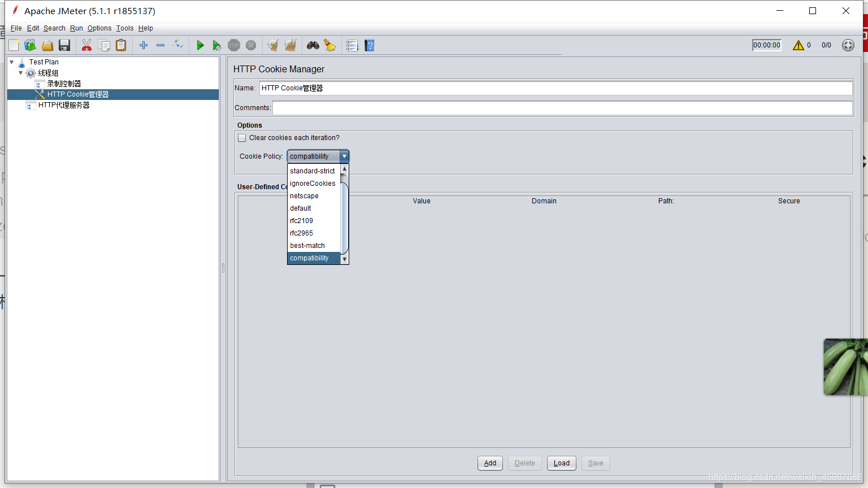The width and height of the screenshot is (868, 488).
Task: Click the Comments input field
Action: point(563,108)
